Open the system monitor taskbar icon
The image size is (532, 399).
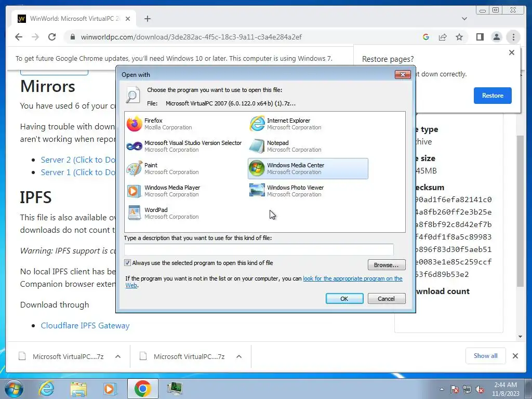coord(175,389)
